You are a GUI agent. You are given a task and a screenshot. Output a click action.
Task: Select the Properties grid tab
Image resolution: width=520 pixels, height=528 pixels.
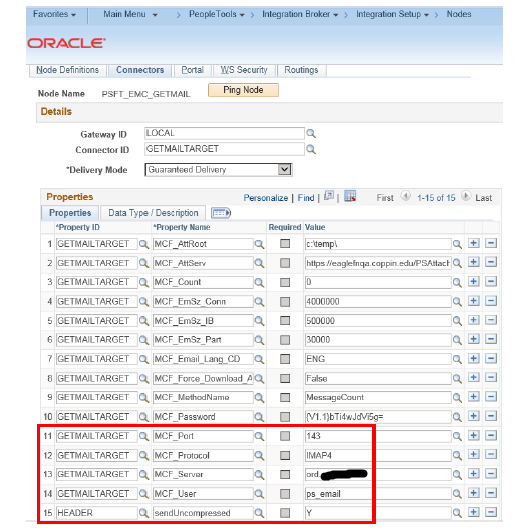pyautogui.click(x=70, y=213)
